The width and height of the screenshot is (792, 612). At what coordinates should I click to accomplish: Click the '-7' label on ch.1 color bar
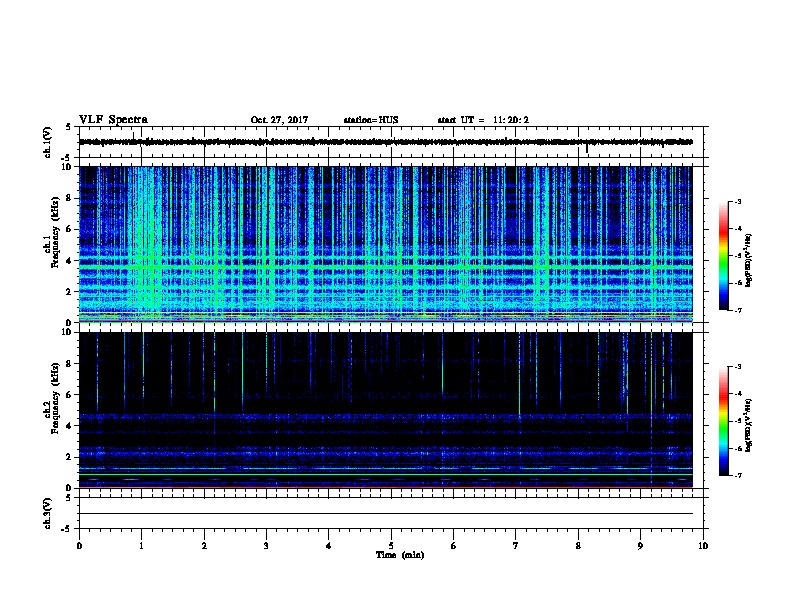737,310
